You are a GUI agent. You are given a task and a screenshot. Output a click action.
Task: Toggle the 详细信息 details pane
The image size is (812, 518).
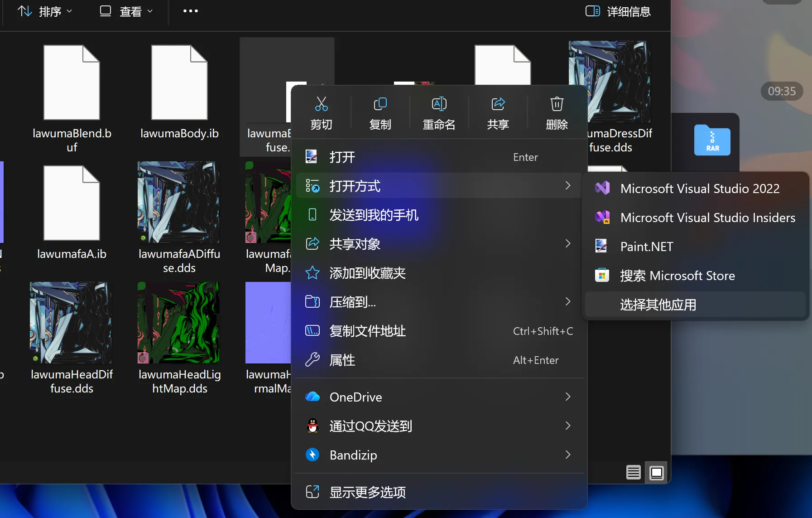tap(618, 11)
